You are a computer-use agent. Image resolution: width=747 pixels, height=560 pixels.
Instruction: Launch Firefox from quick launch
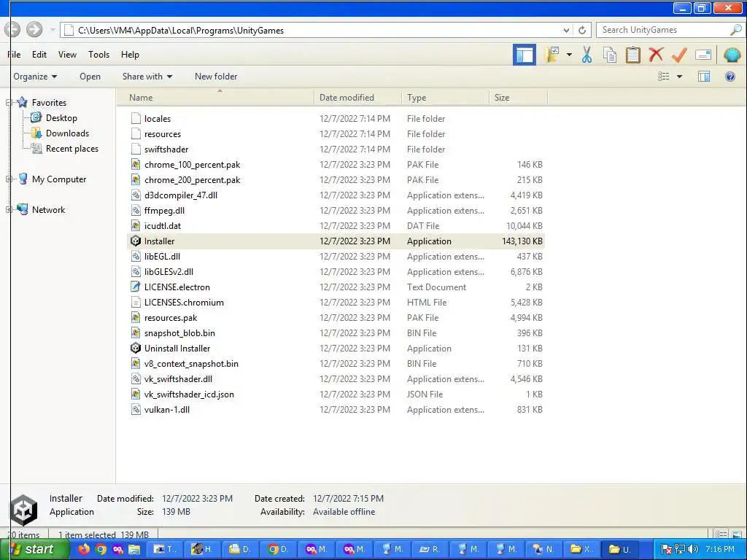coord(84,549)
